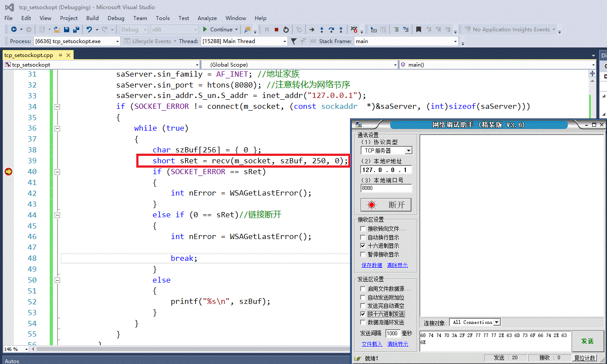Enable 接收转向文件 checkbox
Viewport: 607px width, 364px height.
click(363, 229)
